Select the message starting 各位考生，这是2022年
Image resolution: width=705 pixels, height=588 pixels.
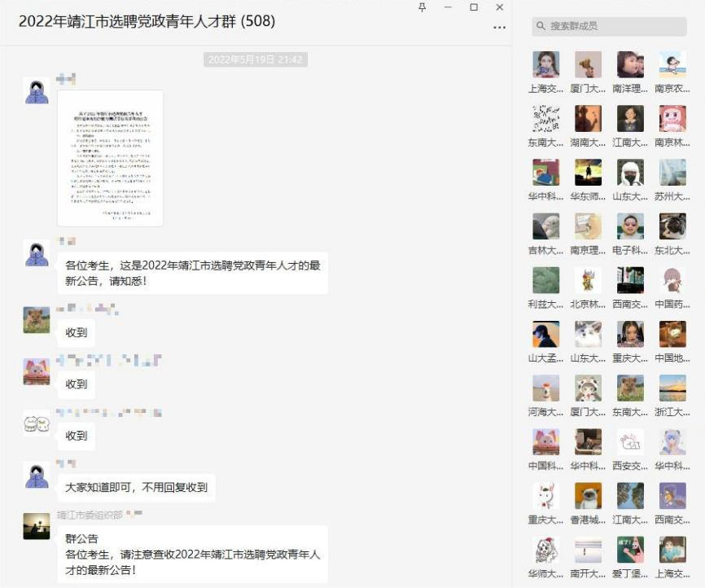pyautogui.click(x=192, y=272)
